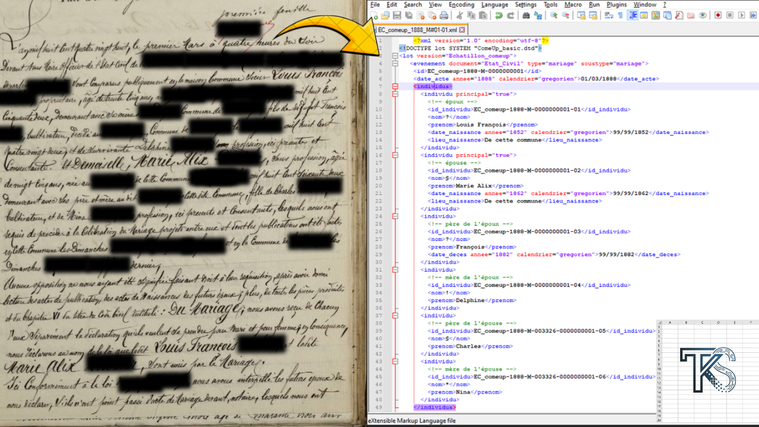Image resolution: width=759 pixels, height=427 pixels.
Task: Click the Undo arrow icon
Action: point(499,16)
